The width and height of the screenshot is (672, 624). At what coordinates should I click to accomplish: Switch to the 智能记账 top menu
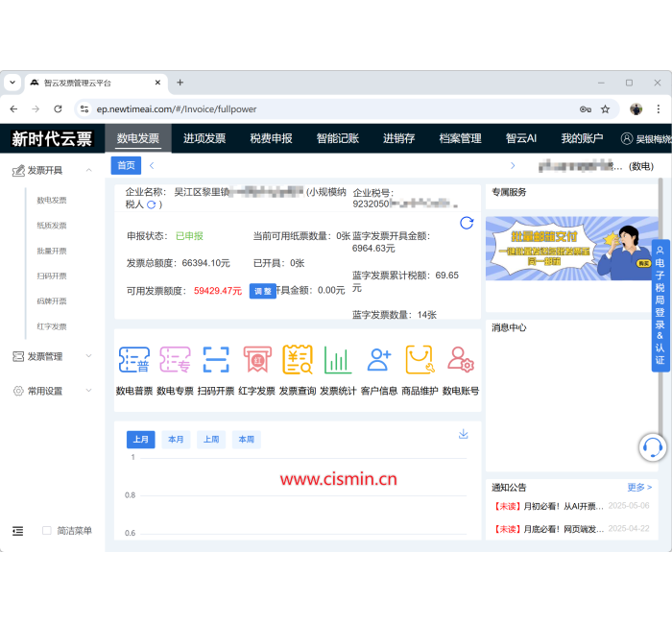(337, 138)
